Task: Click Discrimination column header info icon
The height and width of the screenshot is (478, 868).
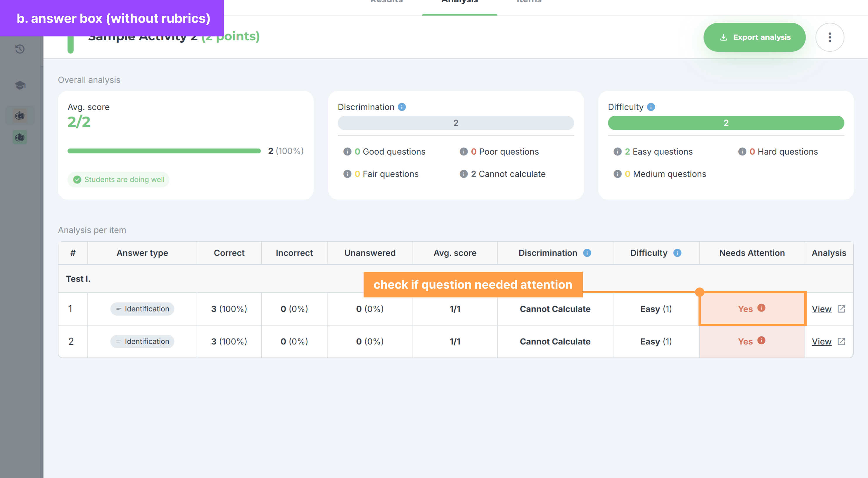Action: click(587, 253)
